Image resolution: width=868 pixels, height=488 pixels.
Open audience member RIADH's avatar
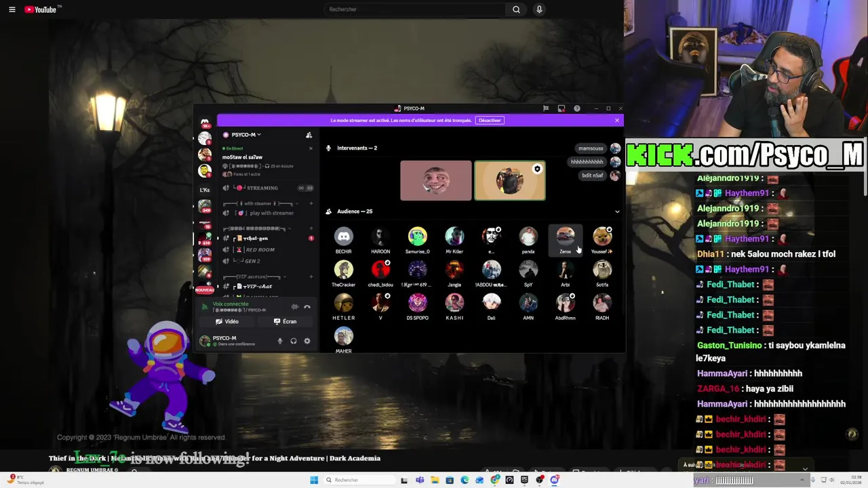(x=602, y=303)
